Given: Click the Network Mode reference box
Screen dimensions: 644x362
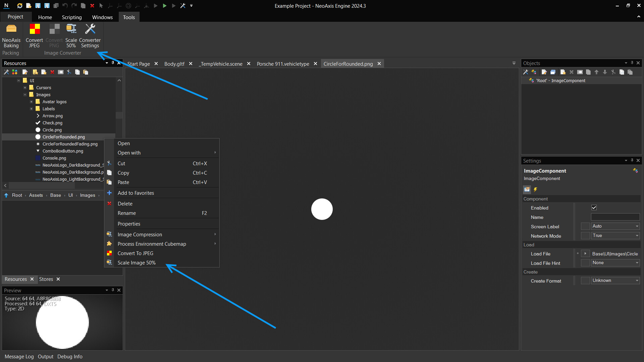Looking at the screenshot, I should click(x=585, y=236).
